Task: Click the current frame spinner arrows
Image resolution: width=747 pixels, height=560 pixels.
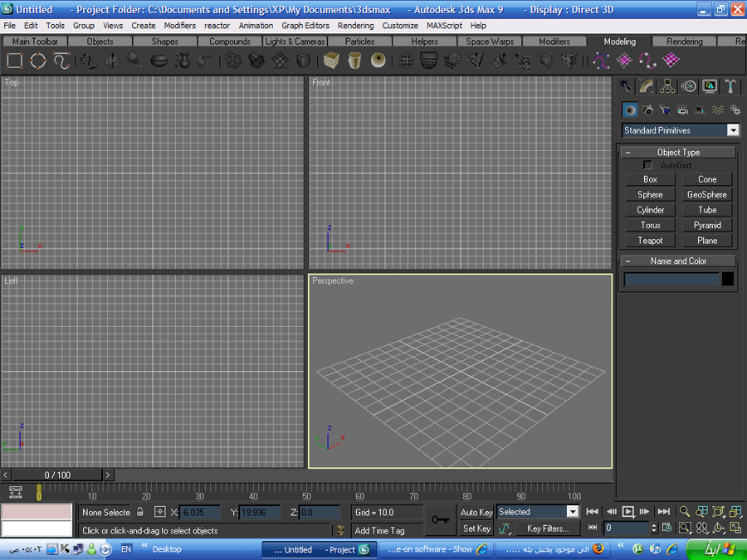Action: [654, 528]
